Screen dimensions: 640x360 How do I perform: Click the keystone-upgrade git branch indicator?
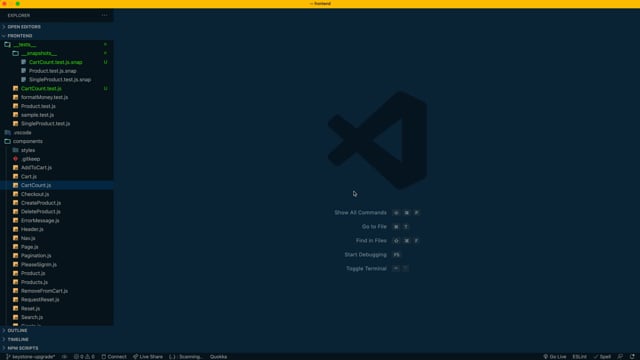pyautogui.click(x=31, y=357)
